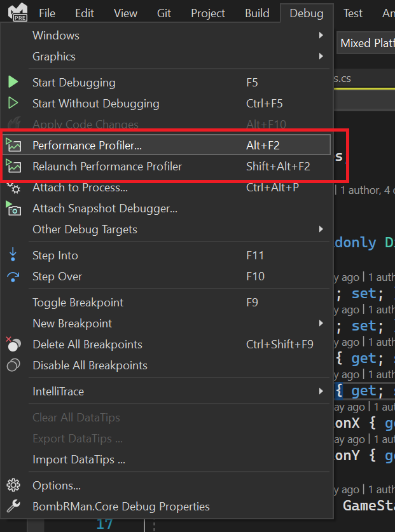
Task: Expand the IntelliTrace submenu
Action: click(x=57, y=391)
